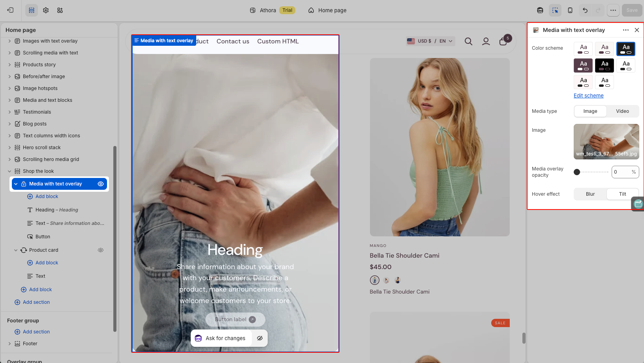Open the shopping cart bag icon
The height and width of the screenshot is (363, 644).
coord(503,41)
